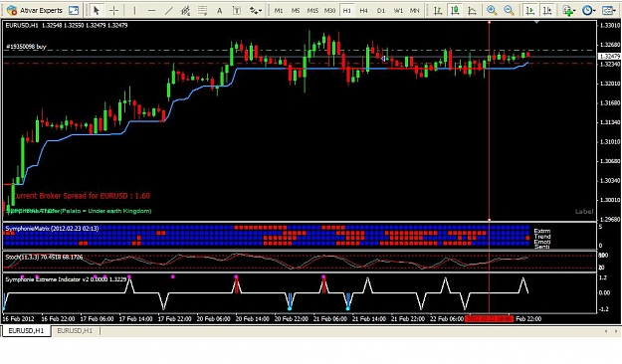The image size is (622, 364).
Task: Click the EURUSD,H1 price header text
Action: (x=67, y=25)
